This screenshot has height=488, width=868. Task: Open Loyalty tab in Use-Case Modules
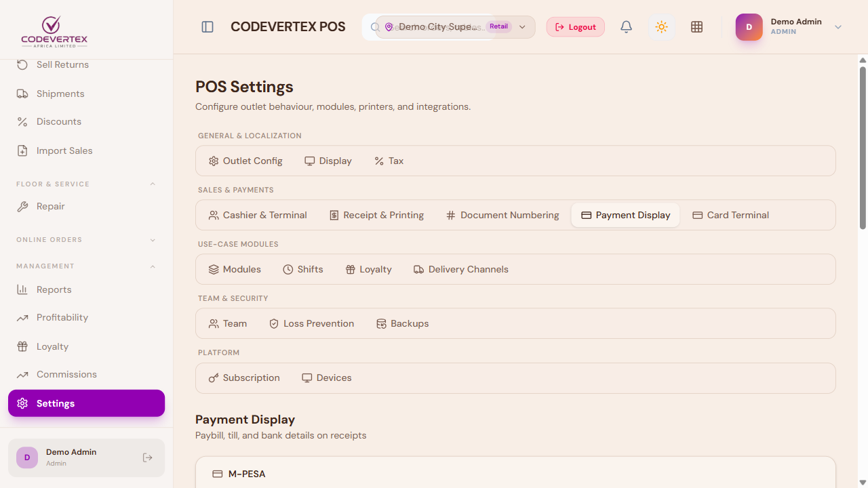click(369, 269)
